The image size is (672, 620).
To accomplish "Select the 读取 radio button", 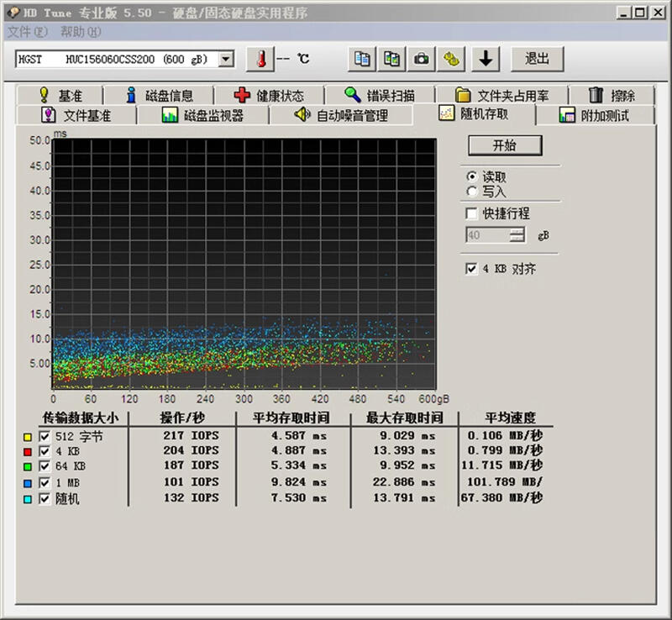I will point(472,176).
